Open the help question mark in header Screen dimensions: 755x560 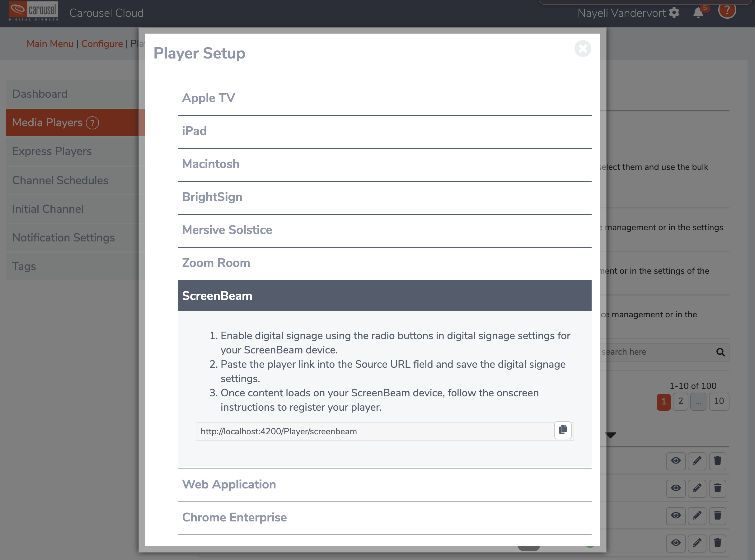pos(727,10)
